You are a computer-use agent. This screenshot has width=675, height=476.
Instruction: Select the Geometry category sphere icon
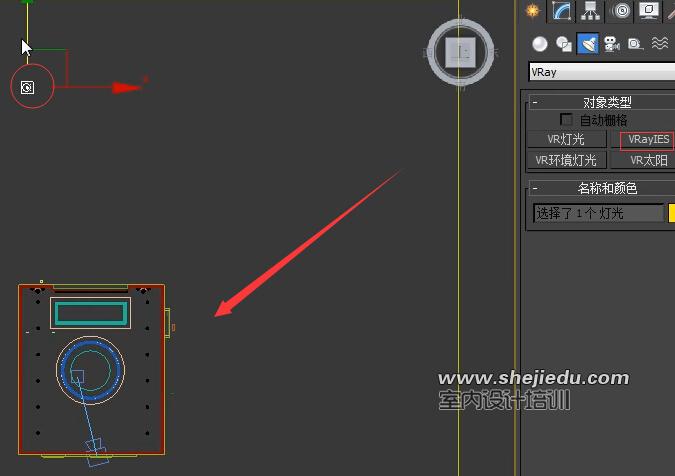[540, 43]
